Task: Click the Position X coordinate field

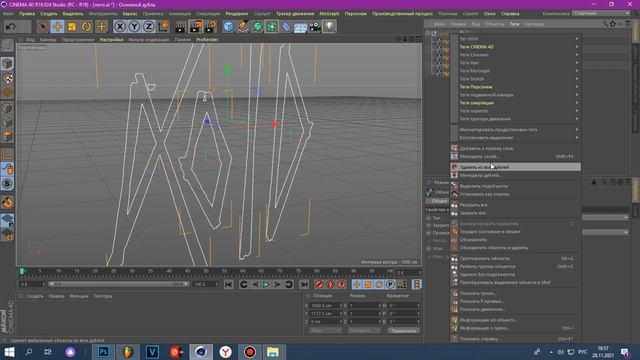Action: [326, 305]
